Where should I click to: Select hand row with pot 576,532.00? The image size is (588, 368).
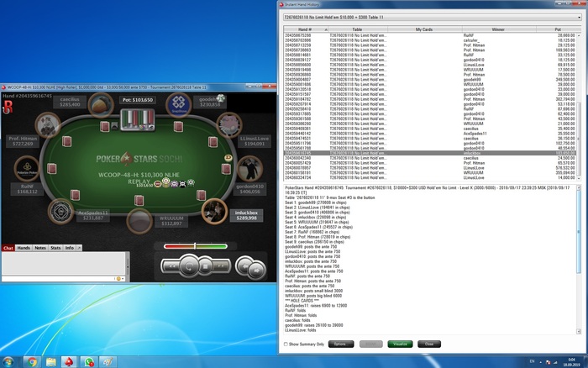pyautogui.click(x=430, y=168)
